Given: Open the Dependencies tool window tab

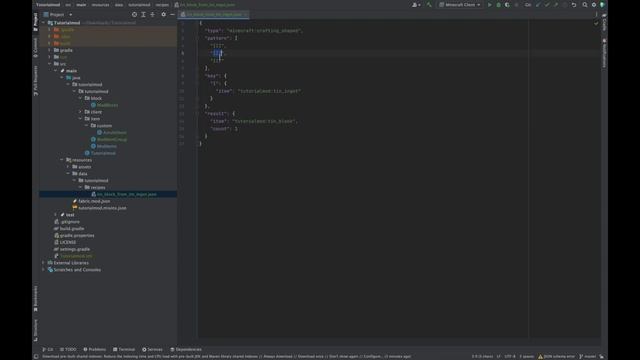Looking at the screenshot, I should coord(186,349).
